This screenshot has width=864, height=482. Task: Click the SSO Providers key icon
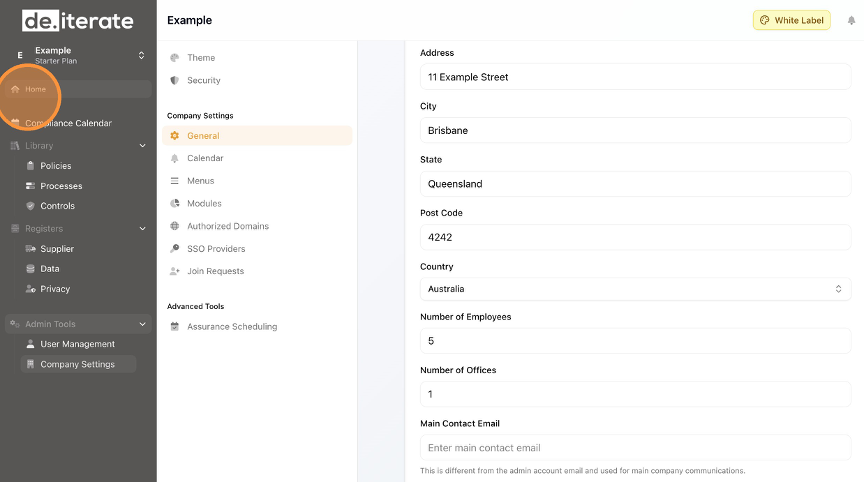click(175, 249)
